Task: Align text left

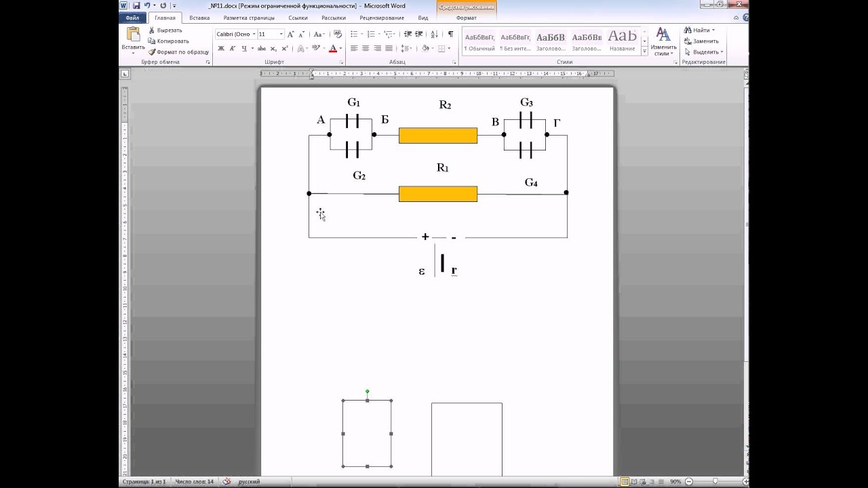Action: pyautogui.click(x=354, y=48)
